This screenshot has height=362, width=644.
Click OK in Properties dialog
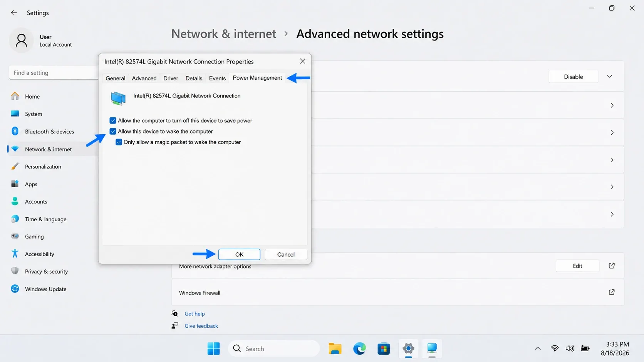pyautogui.click(x=239, y=254)
